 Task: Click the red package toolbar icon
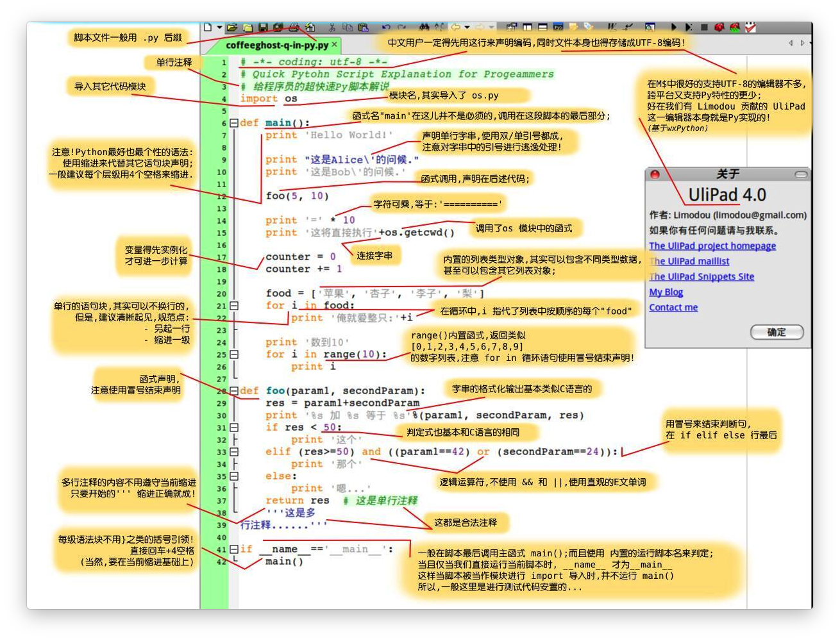[x=719, y=28]
